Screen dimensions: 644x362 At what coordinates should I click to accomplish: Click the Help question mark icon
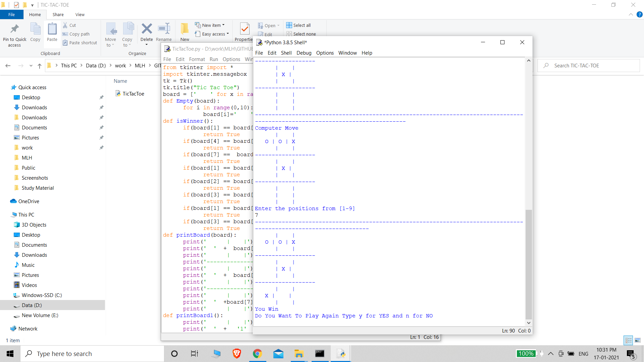point(640,14)
